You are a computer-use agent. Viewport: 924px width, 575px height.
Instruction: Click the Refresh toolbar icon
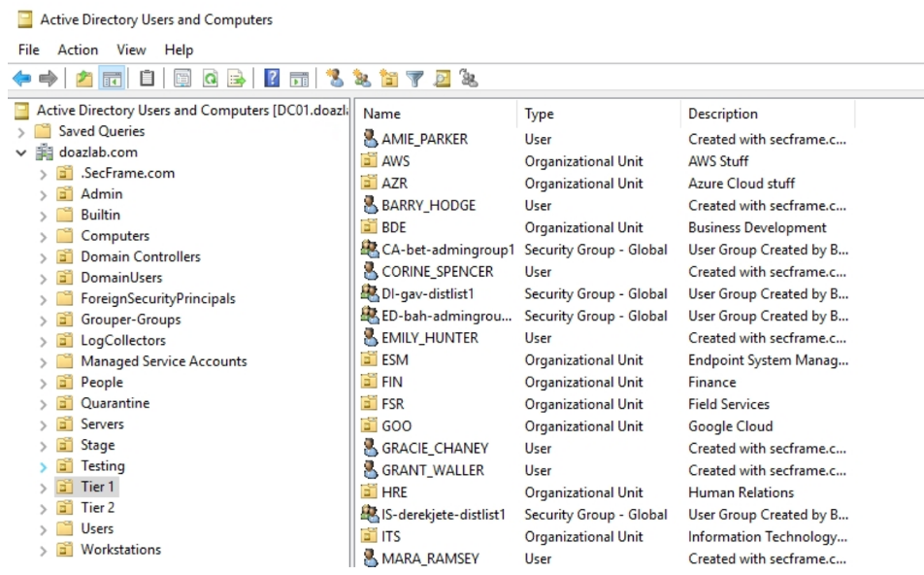(x=210, y=79)
